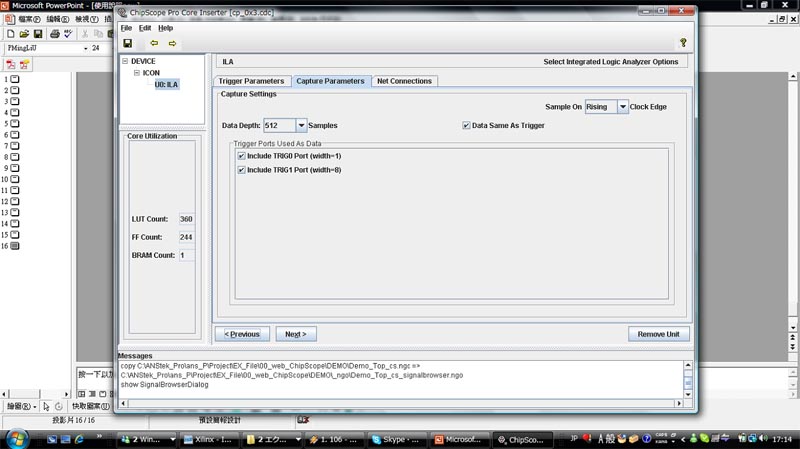This screenshot has height=449, width=800.
Task: Click the Remove Unit button
Action: (x=658, y=334)
